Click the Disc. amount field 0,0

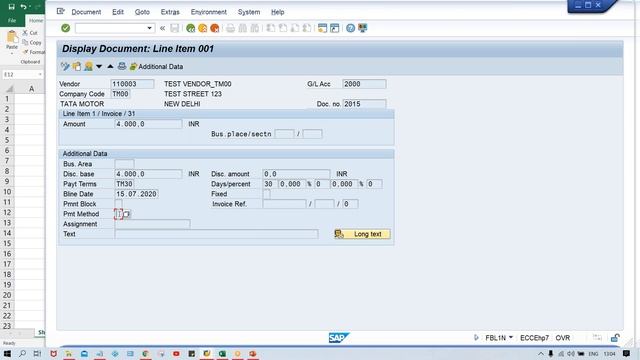(296, 174)
